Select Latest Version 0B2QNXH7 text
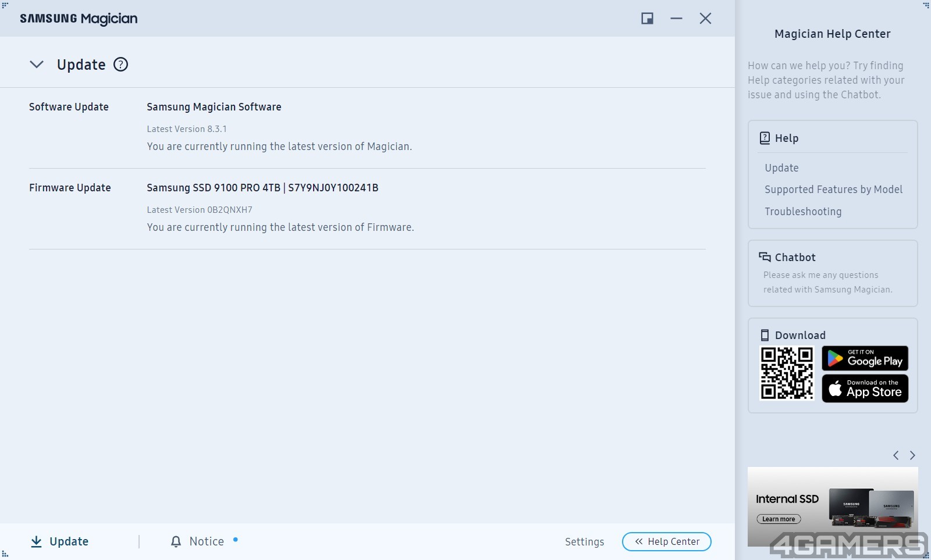 (200, 210)
